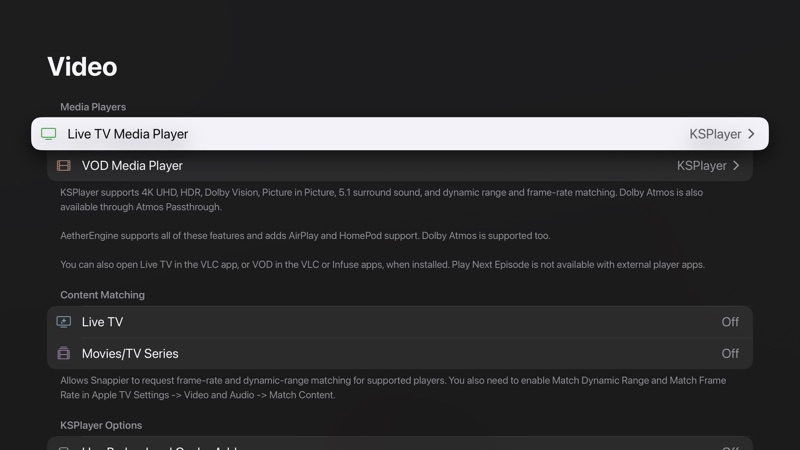
Task: Toggle Live TV content matching Off value
Action: coord(730,322)
